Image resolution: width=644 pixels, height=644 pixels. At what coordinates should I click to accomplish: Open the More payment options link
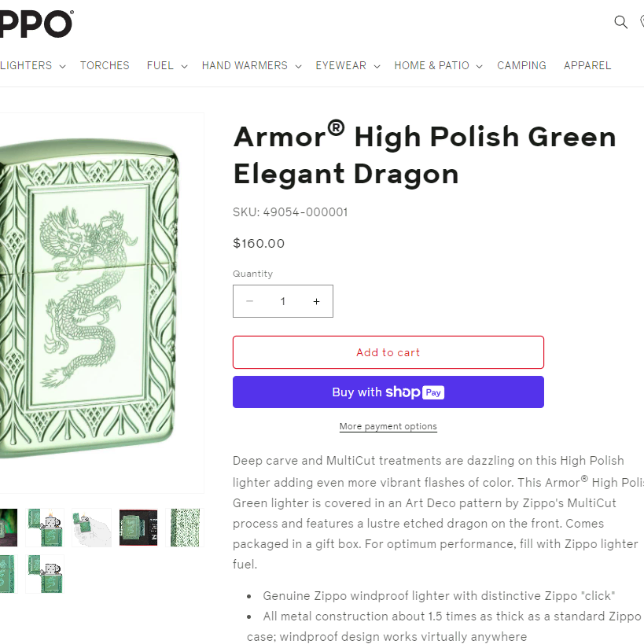click(x=388, y=426)
